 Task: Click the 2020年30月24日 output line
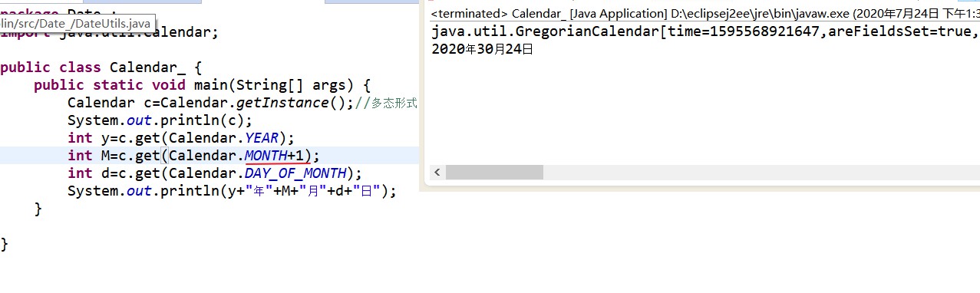[482, 49]
